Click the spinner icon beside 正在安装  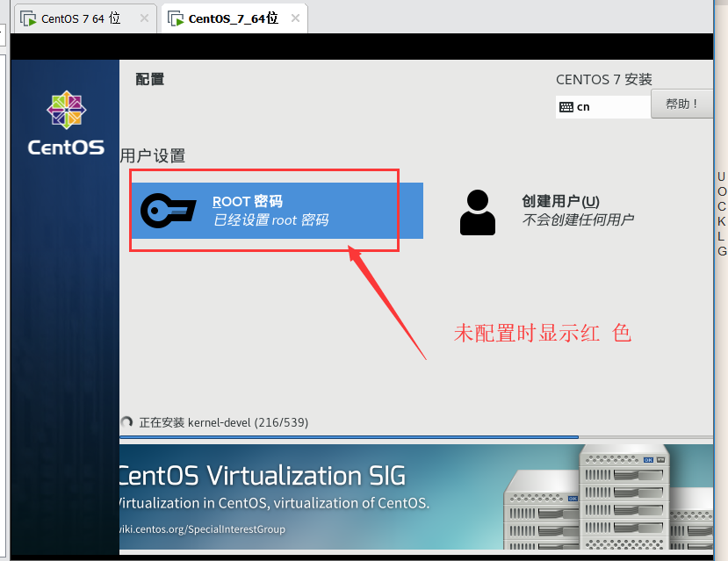pos(126,422)
